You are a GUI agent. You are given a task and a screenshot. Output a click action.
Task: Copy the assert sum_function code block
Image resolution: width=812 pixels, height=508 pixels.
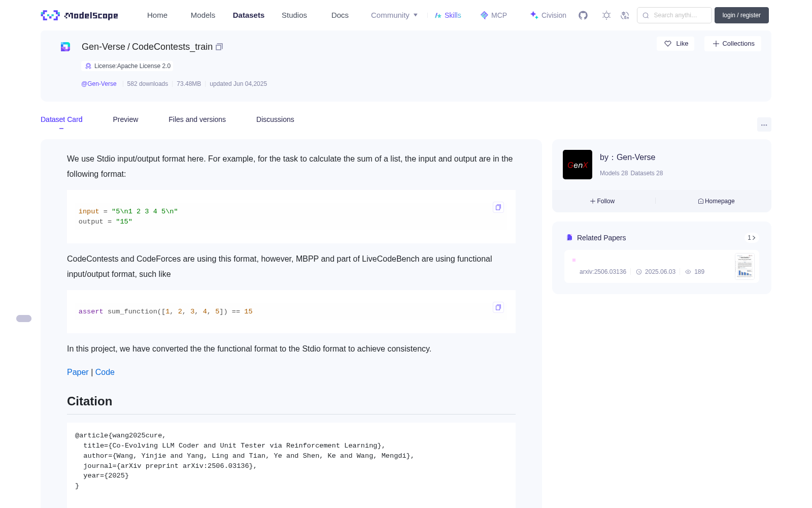click(x=498, y=307)
